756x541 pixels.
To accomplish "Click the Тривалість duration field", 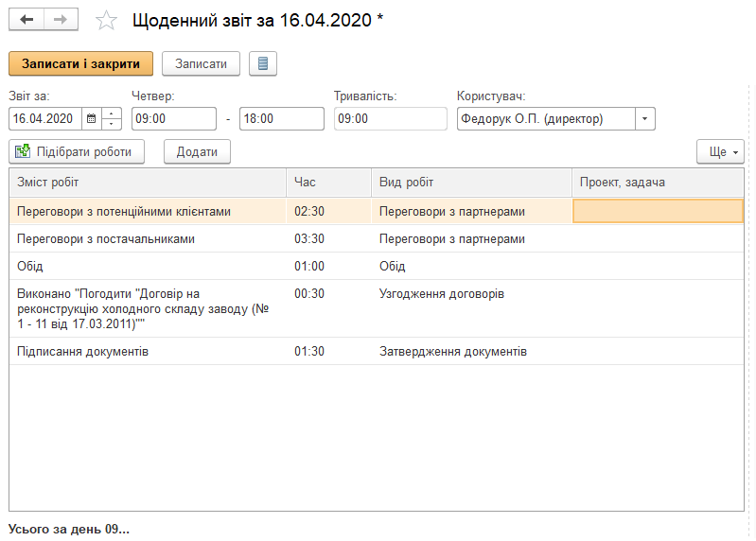I will (390, 118).
